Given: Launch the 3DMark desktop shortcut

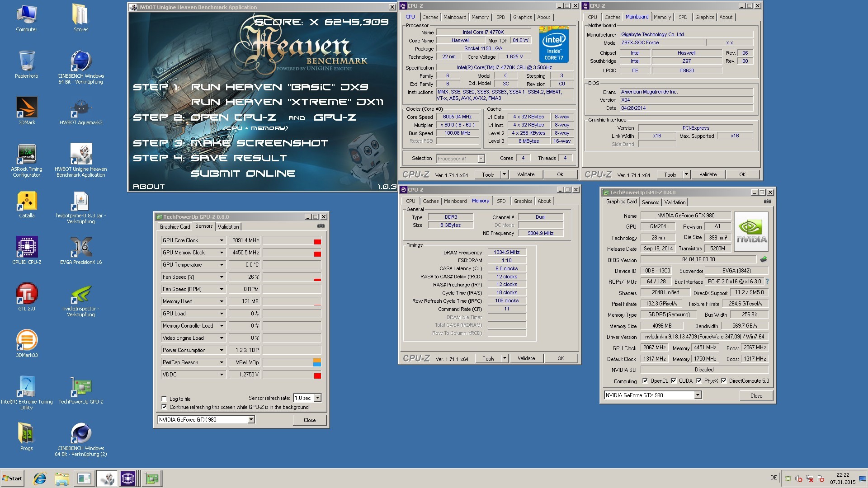Looking at the screenshot, I should tap(27, 111).
